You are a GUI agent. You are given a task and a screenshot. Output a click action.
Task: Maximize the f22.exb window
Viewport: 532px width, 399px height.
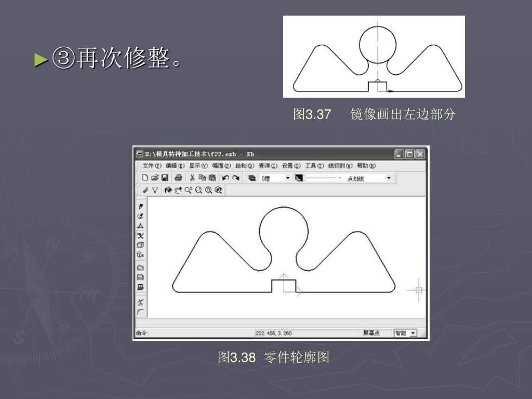[410, 154]
